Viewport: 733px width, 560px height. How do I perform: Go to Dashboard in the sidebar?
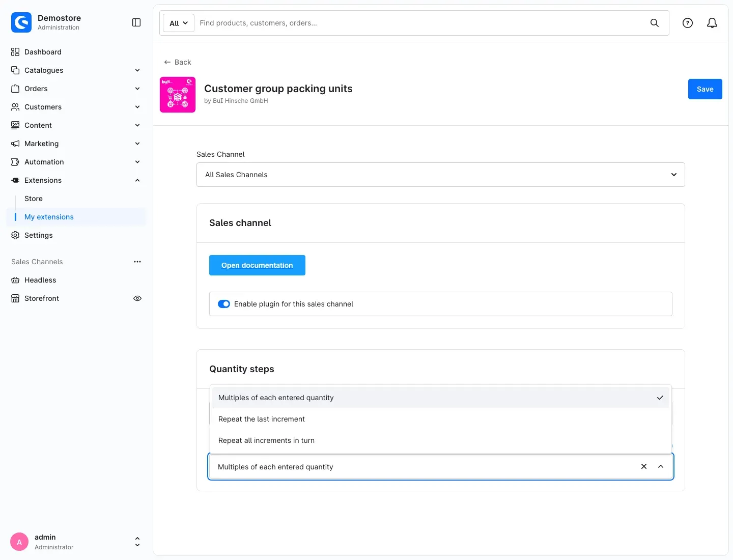(x=43, y=52)
